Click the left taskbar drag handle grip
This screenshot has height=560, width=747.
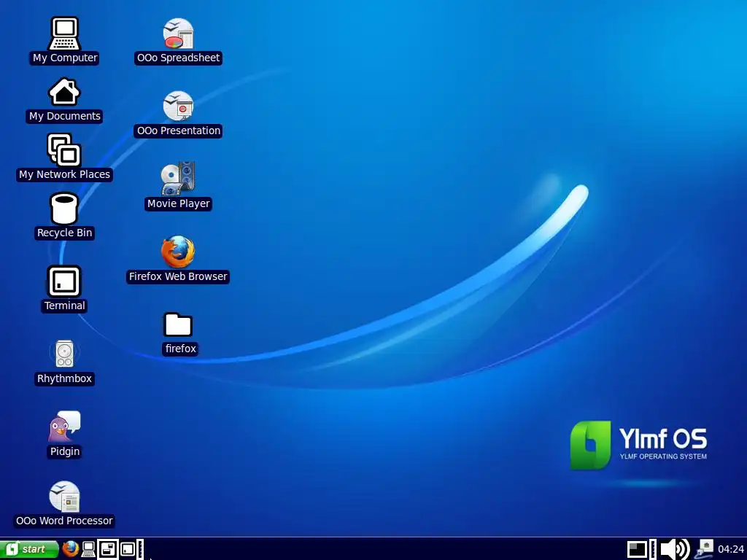click(141, 549)
